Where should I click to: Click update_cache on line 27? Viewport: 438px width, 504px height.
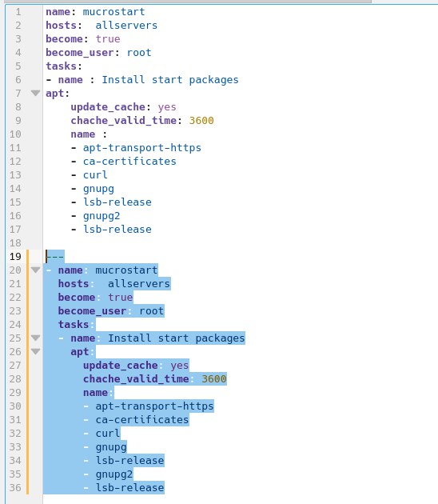pos(121,365)
